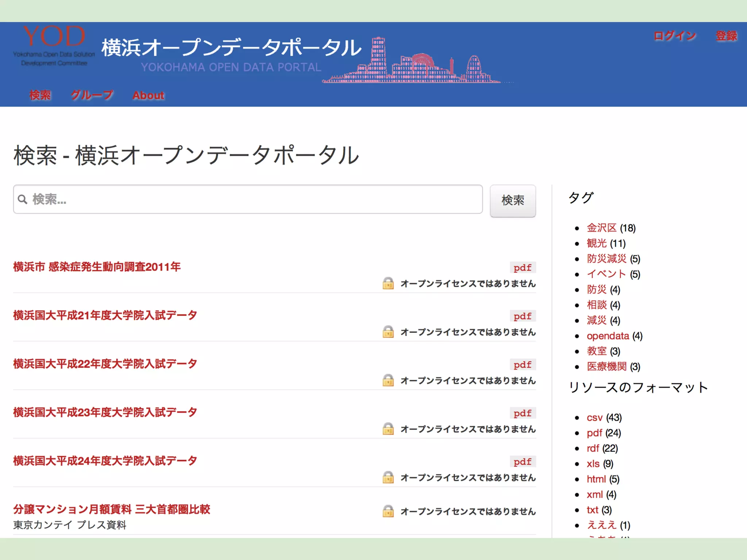Click the ログイン link
Viewport: 747px width, 560px height.
(x=675, y=36)
